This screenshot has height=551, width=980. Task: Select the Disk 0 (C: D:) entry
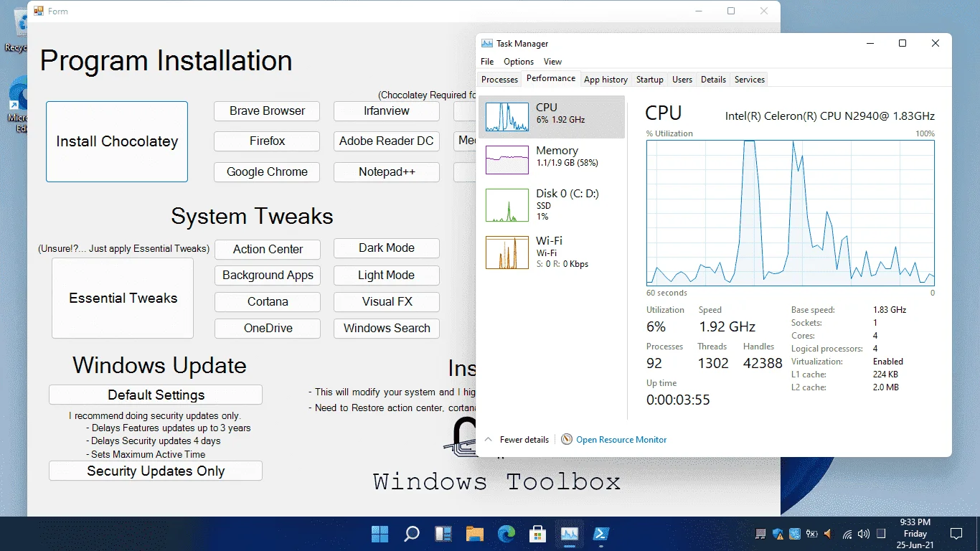pyautogui.click(x=552, y=204)
